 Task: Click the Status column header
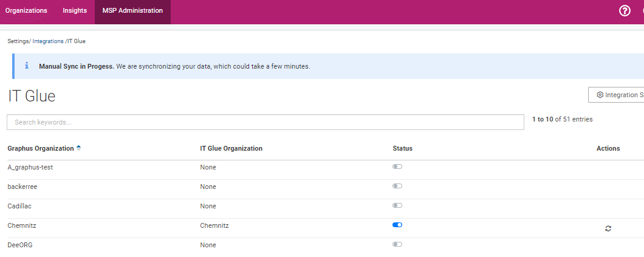(402, 148)
